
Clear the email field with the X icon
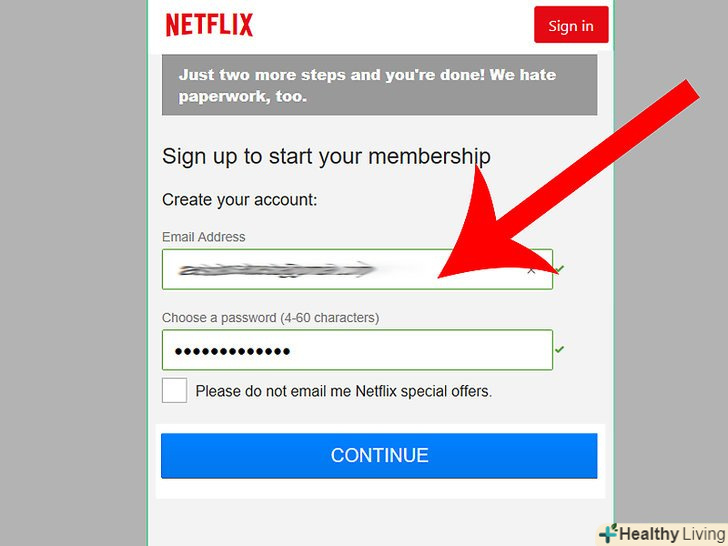point(531,270)
